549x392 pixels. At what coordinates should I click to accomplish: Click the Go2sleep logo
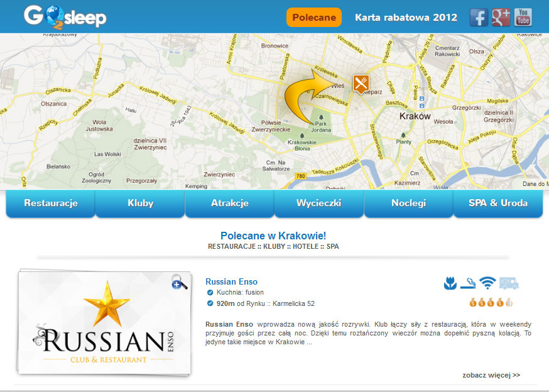[x=65, y=17]
